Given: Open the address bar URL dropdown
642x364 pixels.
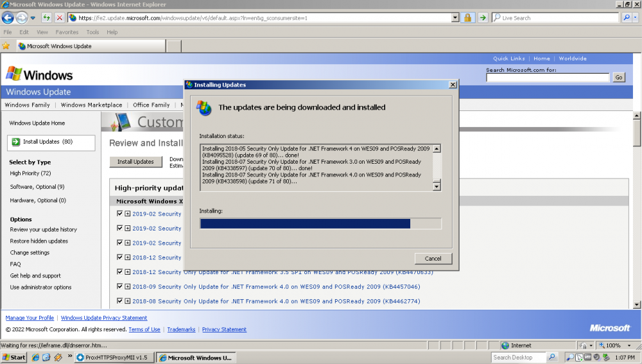Looking at the screenshot, I should coord(455,17).
